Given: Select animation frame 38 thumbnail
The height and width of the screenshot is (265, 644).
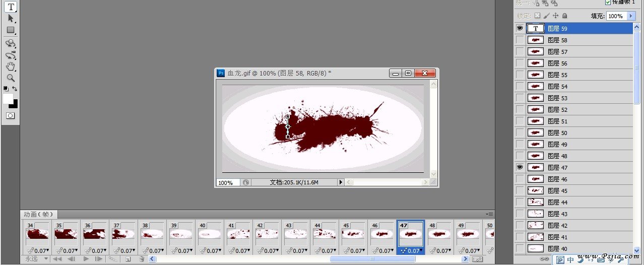Looking at the screenshot, I should (152, 234).
